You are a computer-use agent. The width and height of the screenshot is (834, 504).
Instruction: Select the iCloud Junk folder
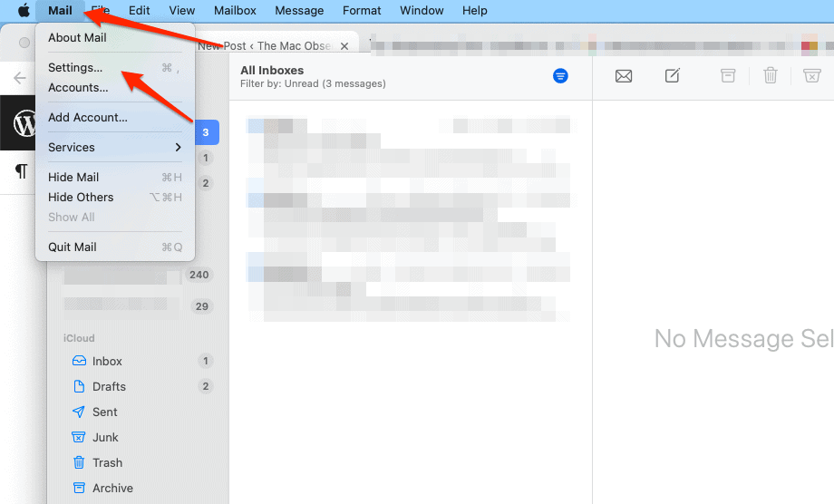[106, 437]
